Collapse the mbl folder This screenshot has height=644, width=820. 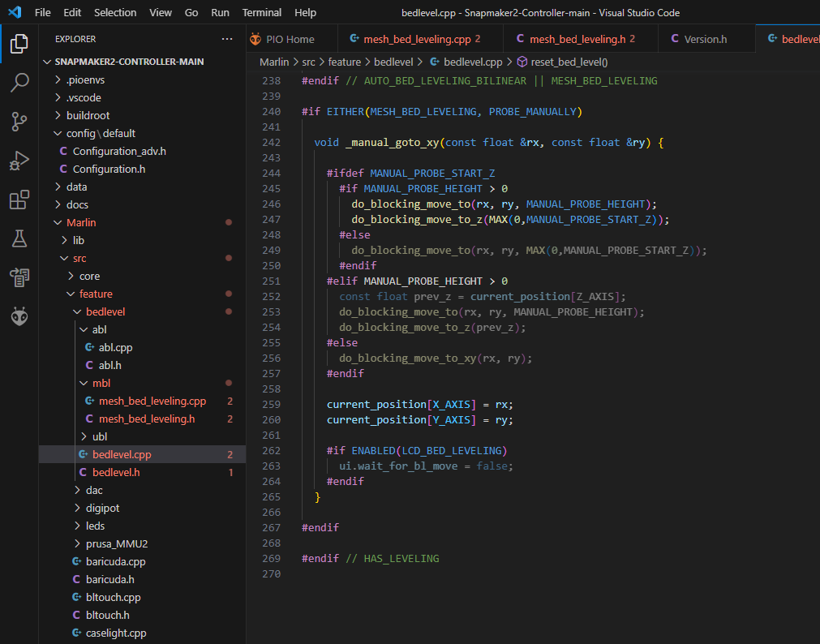point(142,383)
